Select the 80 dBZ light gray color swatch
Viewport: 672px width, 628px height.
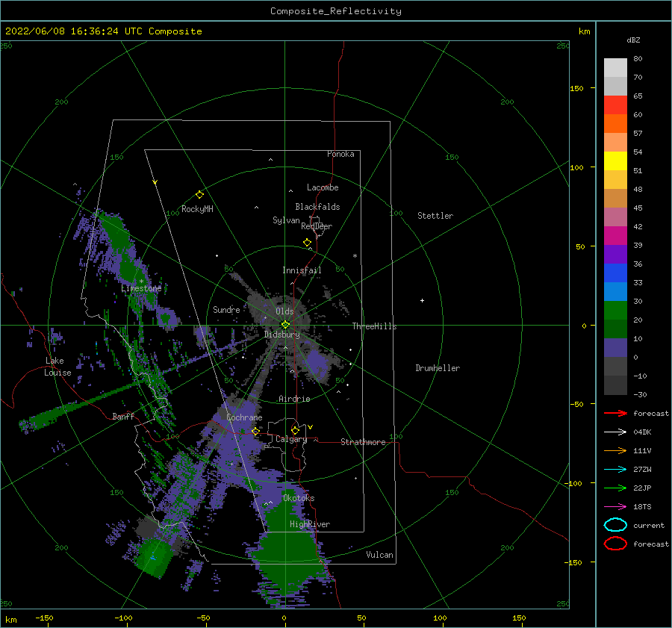tap(615, 68)
